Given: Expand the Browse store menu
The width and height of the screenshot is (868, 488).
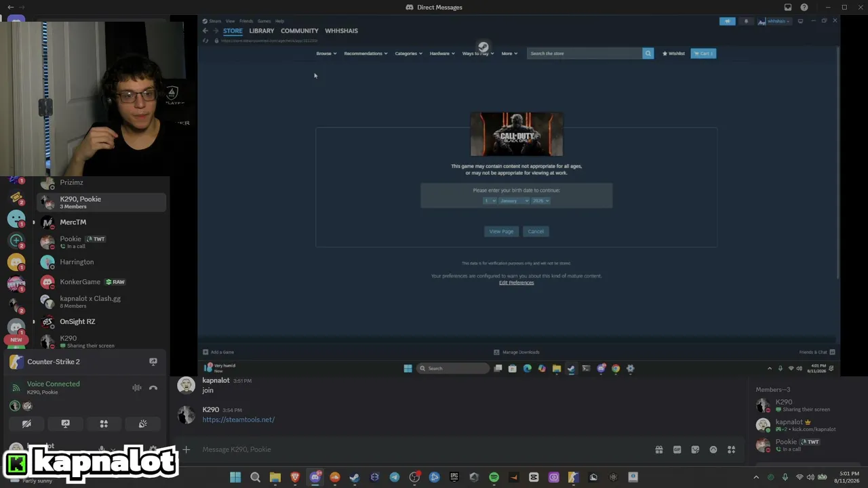Looking at the screenshot, I should click(326, 54).
